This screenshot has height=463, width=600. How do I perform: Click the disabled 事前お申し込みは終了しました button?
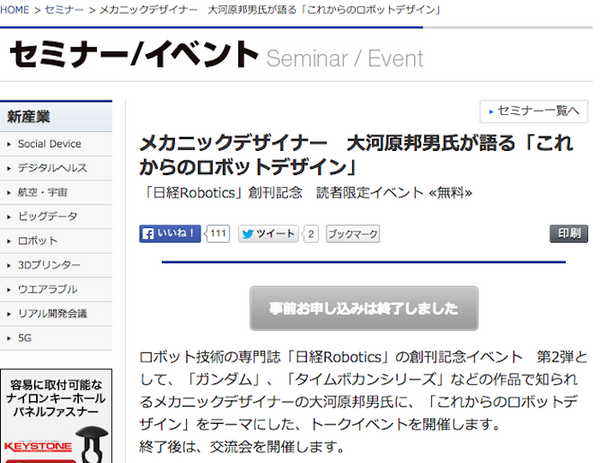point(364,307)
